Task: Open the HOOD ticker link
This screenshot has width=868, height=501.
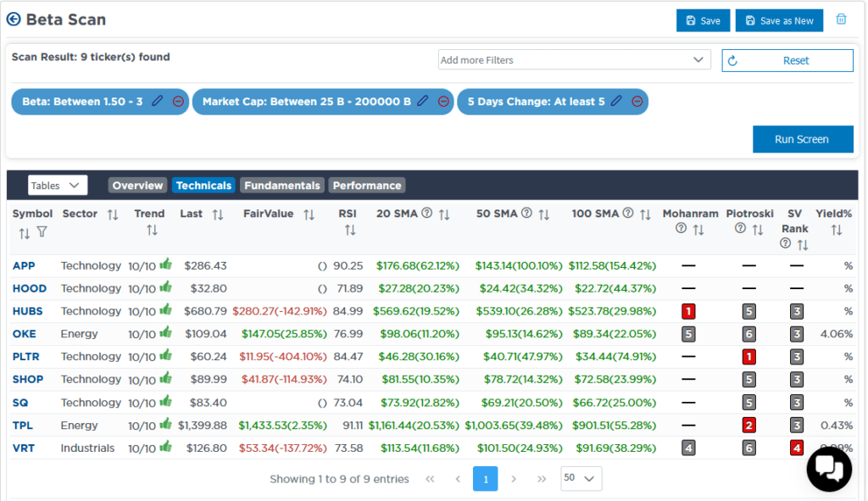Action: pos(30,288)
